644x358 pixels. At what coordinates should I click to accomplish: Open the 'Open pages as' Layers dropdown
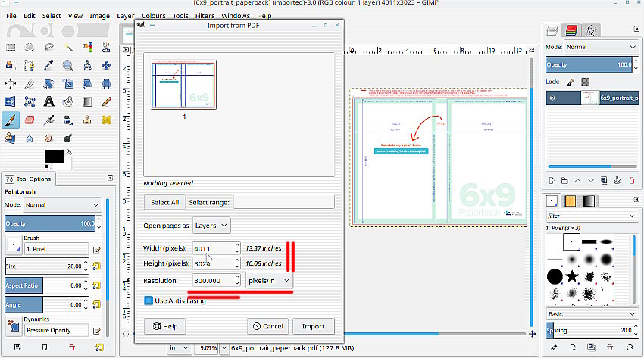pos(211,226)
